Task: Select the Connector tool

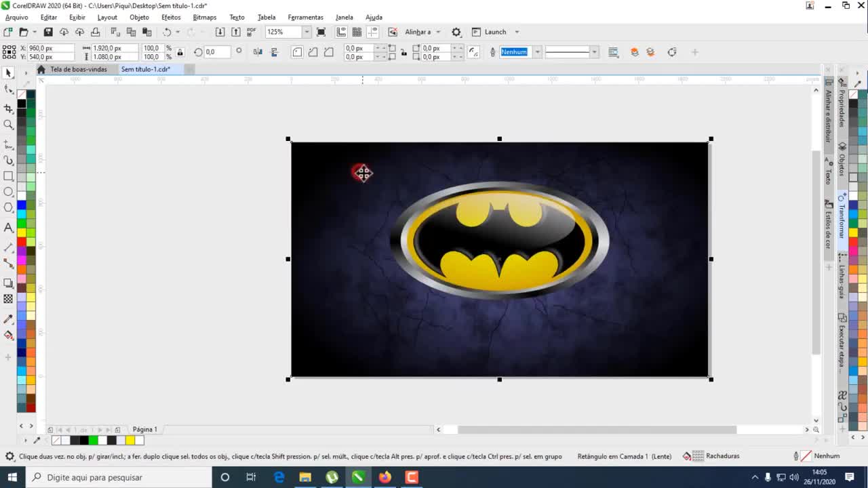Action: 8,264
